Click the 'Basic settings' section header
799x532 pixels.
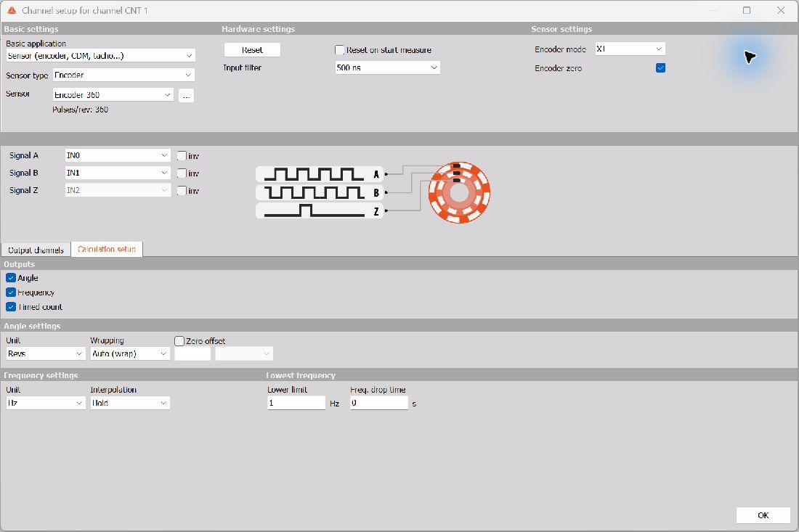31,29
